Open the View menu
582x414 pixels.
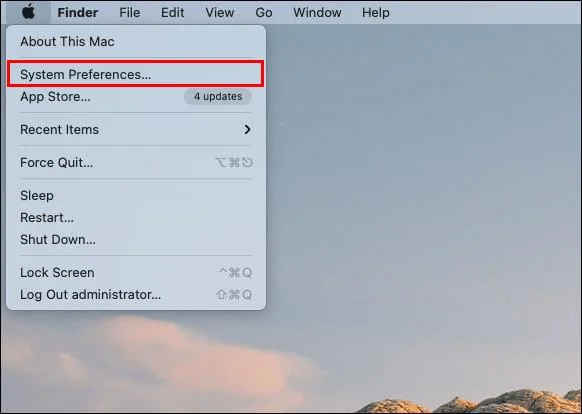(220, 13)
